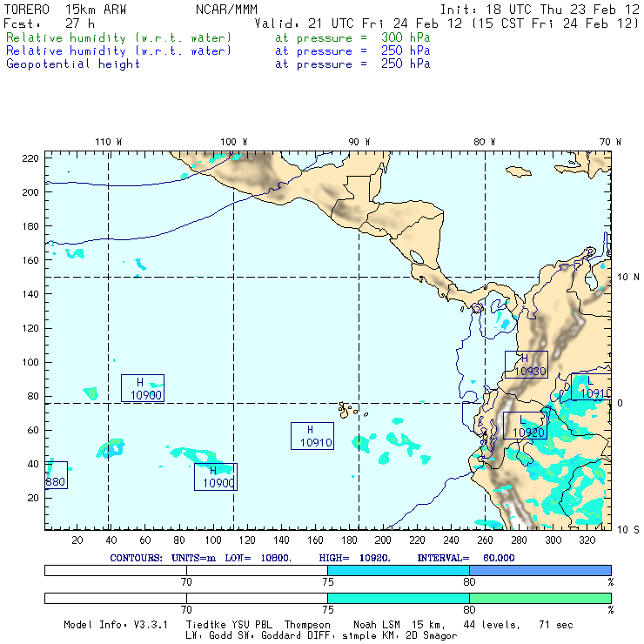
Task: Select the '44 levels,' model text
Action: (x=492, y=625)
